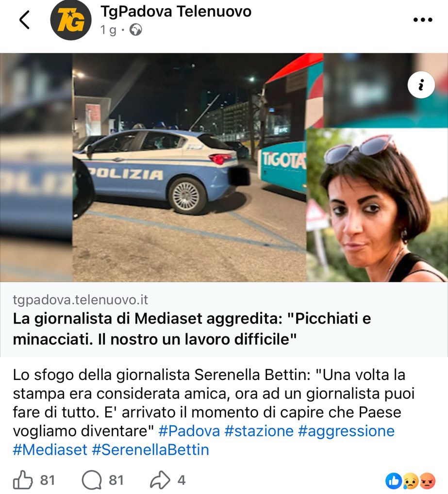The image size is (448, 494).
Task: Open the #aggressione hashtag
Action: tap(346, 431)
